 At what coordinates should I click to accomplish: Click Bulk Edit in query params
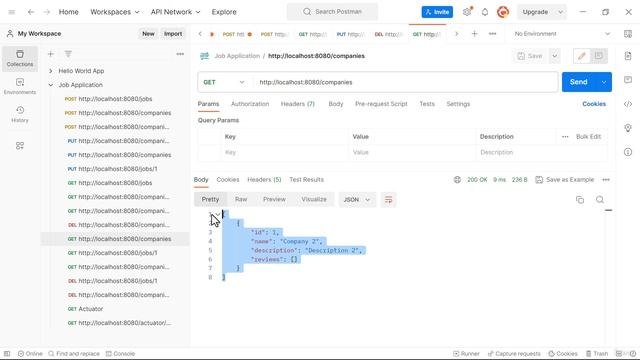[x=588, y=137]
